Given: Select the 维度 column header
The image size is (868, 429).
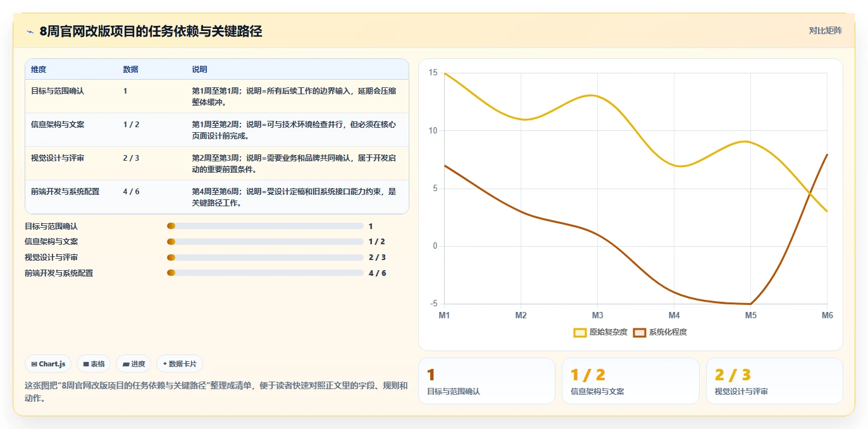Looking at the screenshot, I should 39,70.
